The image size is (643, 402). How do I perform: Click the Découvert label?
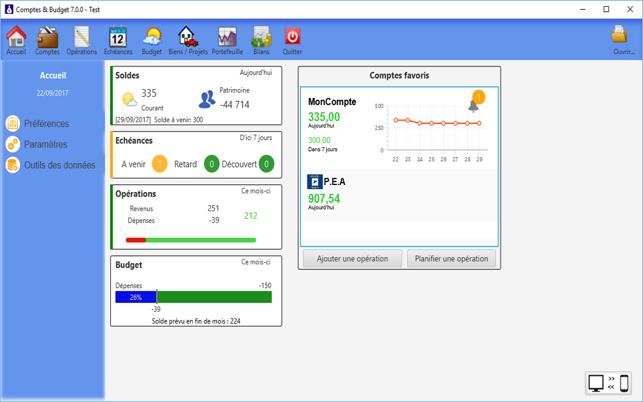tap(239, 164)
